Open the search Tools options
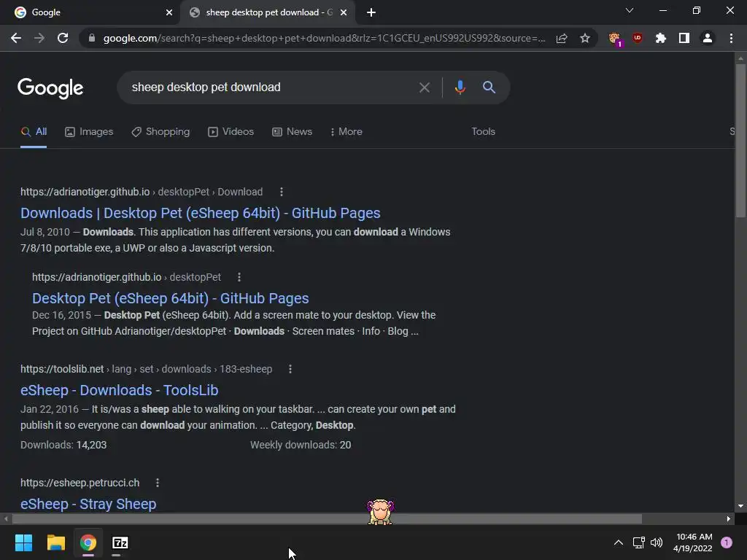Screen dimensions: 747x560 [x=483, y=132]
